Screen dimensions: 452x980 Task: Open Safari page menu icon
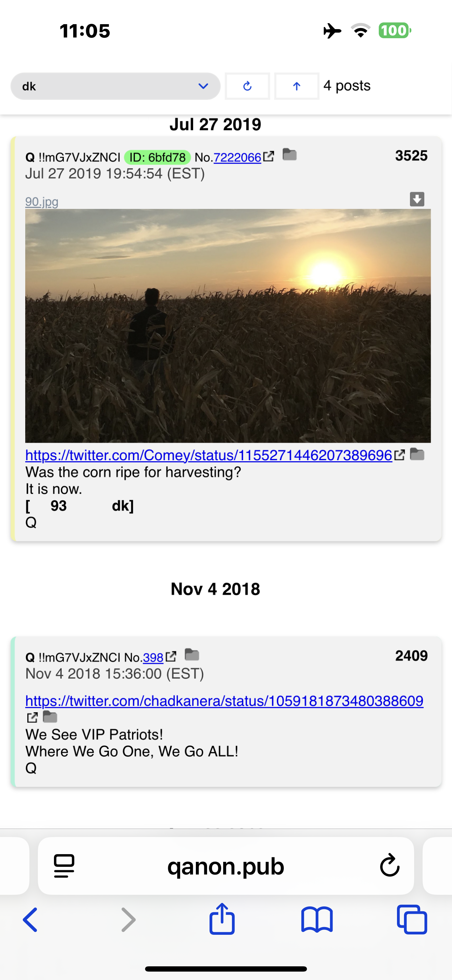pyautogui.click(x=64, y=866)
